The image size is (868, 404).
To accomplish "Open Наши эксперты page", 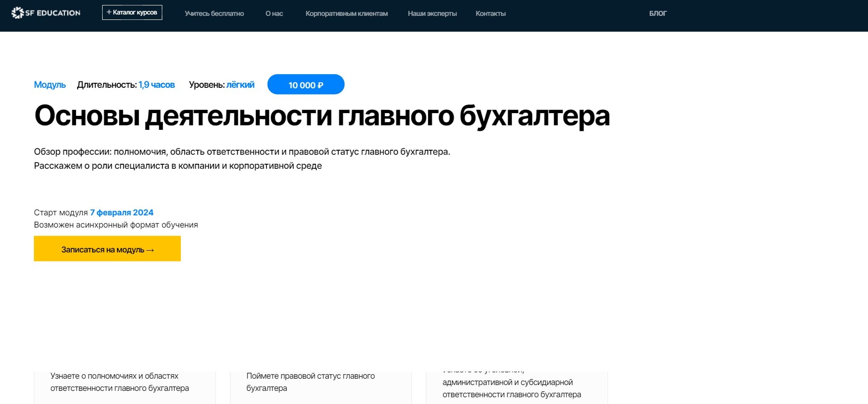I will [432, 14].
